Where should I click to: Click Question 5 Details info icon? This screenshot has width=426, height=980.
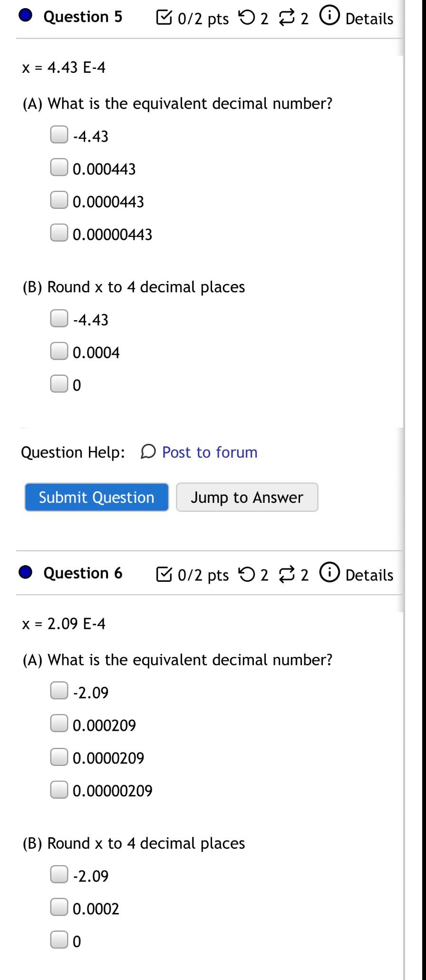[329, 16]
